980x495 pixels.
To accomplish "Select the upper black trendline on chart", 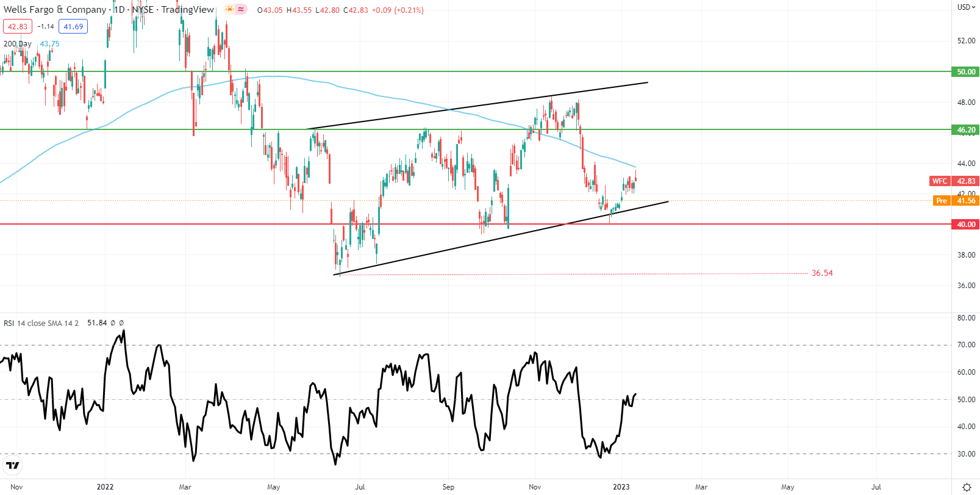I will 477,106.
